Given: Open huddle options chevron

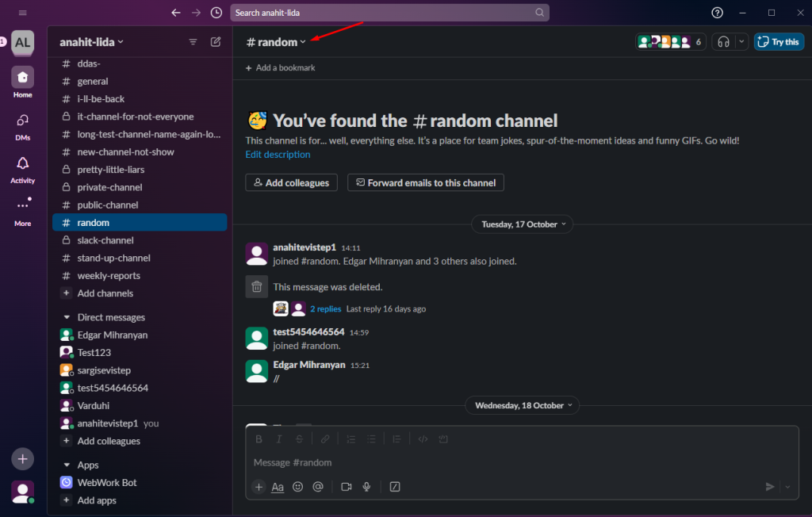Looking at the screenshot, I should tap(741, 42).
